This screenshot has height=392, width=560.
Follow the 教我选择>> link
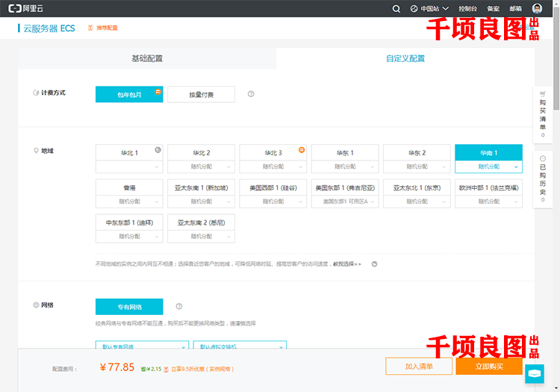click(346, 264)
